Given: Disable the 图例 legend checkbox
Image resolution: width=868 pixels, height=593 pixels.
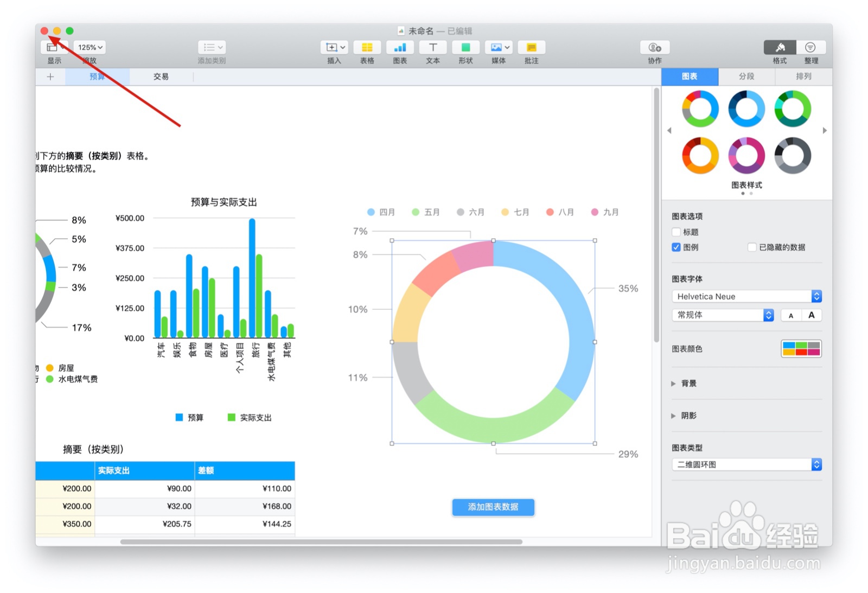Looking at the screenshot, I should (x=676, y=247).
